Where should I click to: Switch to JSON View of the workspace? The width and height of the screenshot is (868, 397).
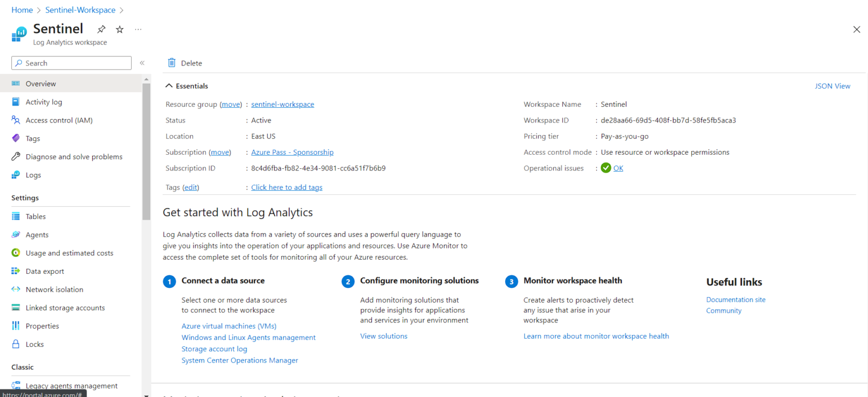pyautogui.click(x=832, y=85)
